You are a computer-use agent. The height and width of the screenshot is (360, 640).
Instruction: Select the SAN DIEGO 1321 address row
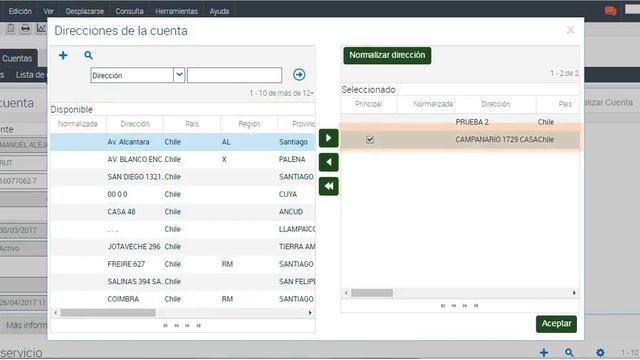pyautogui.click(x=182, y=177)
